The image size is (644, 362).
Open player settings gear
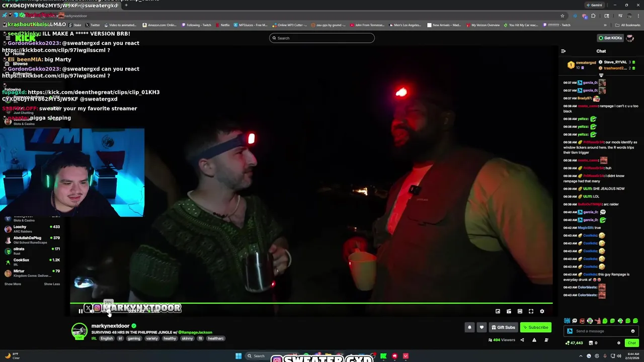pos(542,311)
